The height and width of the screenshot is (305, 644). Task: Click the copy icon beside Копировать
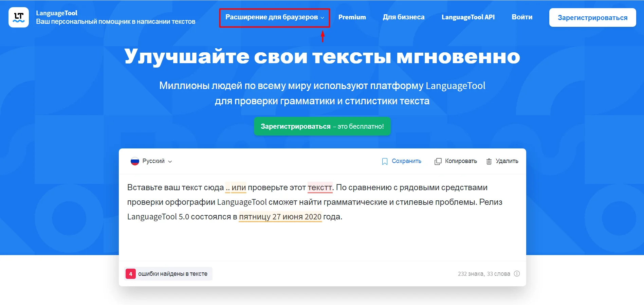coord(438,161)
